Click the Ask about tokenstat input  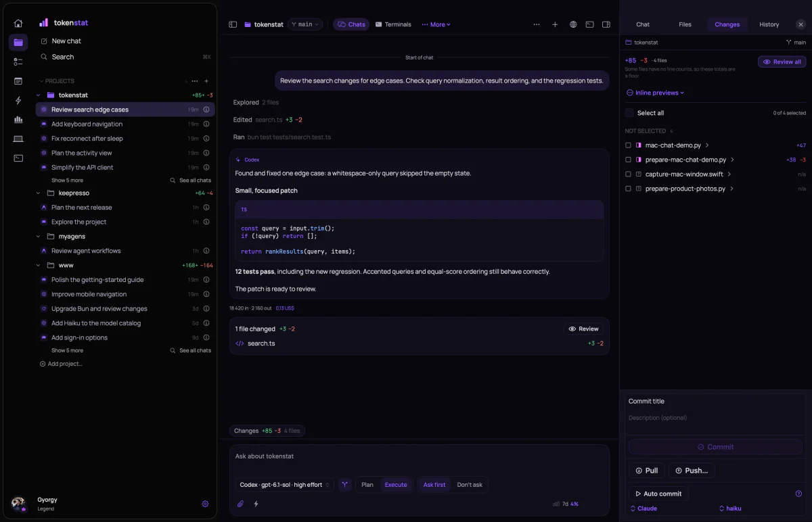click(419, 456)
